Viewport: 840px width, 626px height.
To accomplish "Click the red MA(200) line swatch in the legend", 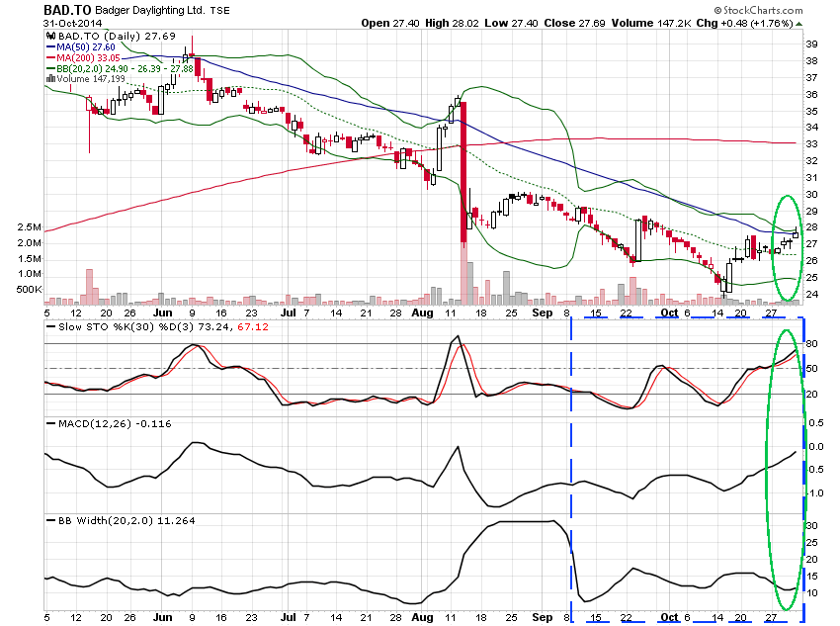I will click(50, 58).
